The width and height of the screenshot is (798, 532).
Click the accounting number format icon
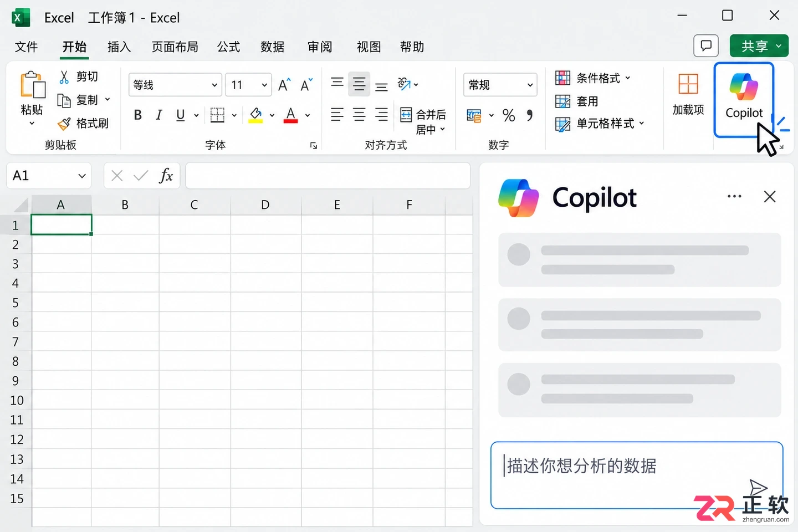click(474, 115)
